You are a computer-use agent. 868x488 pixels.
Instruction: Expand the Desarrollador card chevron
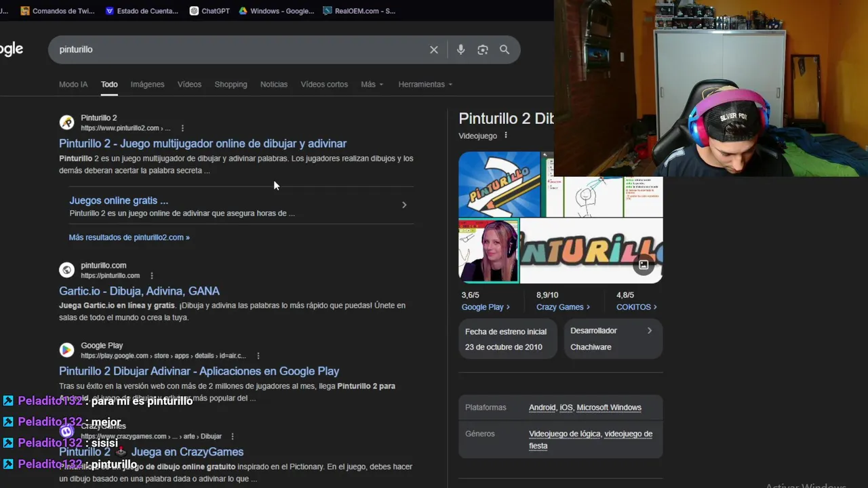(649, 331)
